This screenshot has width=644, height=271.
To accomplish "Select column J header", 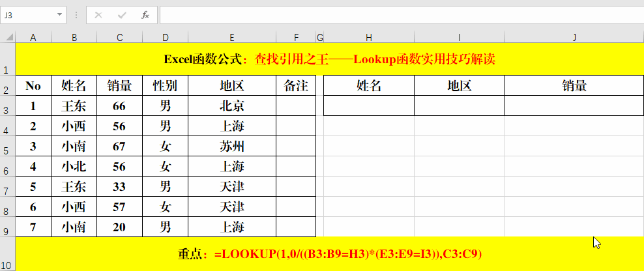I will tap(574, 37).
